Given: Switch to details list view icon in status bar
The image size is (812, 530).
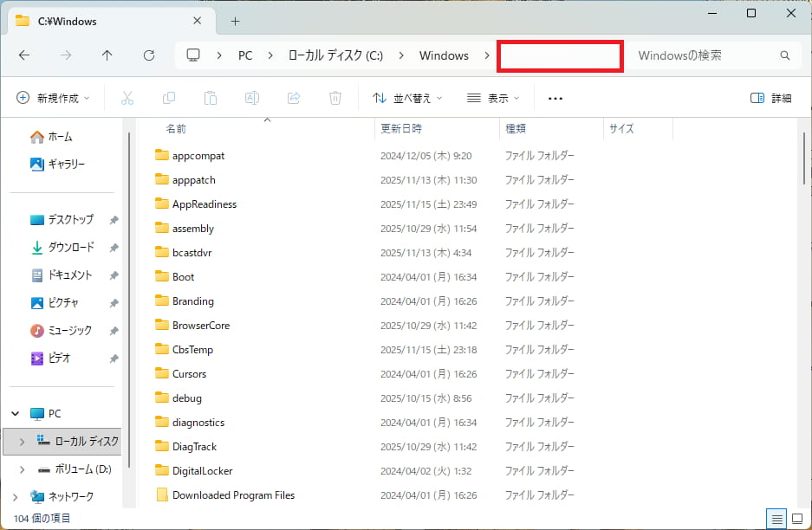Looking at the screenshot, I should click(777, 519).
